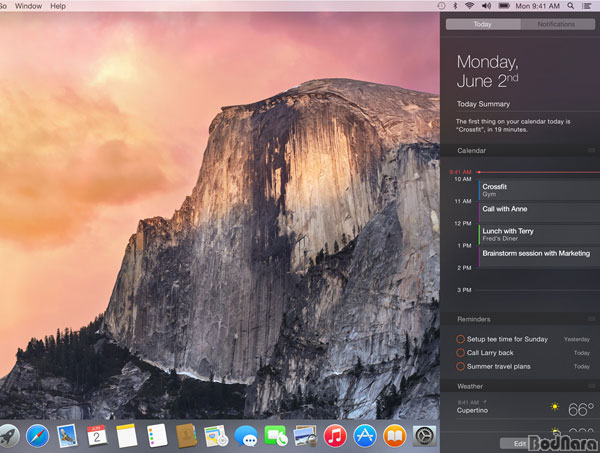Image resolution: width=600 pixels, height=453 pixels.
Task: Click the 3 PM time label
Action: [464, 290]
